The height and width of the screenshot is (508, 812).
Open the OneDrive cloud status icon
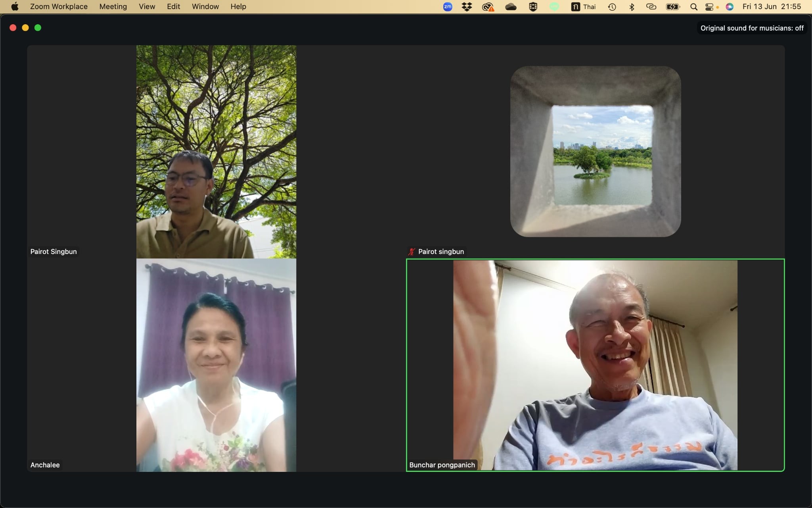(x=511, y=7)
